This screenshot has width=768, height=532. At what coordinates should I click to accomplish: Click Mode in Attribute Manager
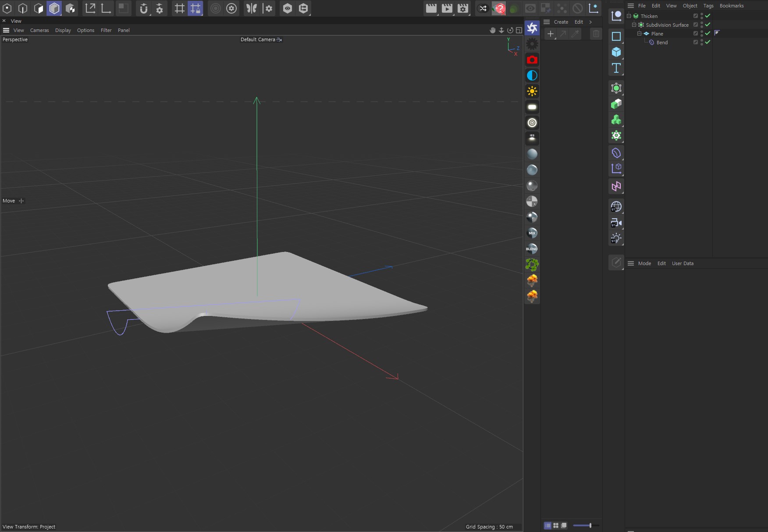[644, 263]
